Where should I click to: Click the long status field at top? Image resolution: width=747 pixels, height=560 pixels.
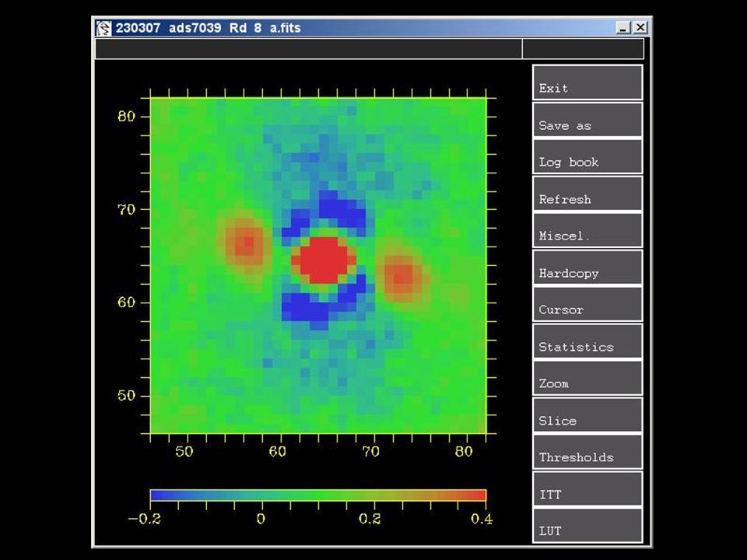tap(308, 49)
